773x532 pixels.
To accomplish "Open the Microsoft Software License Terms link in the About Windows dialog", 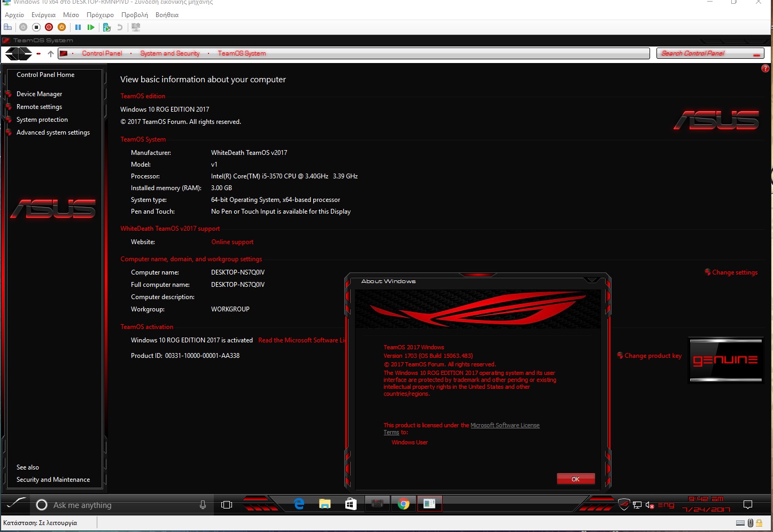I will coord(505,426).
